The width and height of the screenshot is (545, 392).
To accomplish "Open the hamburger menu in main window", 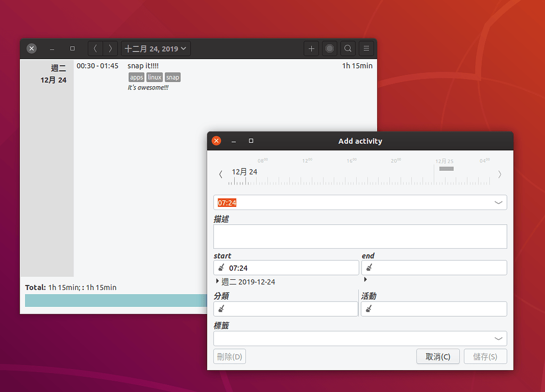I will click(366, 49).
